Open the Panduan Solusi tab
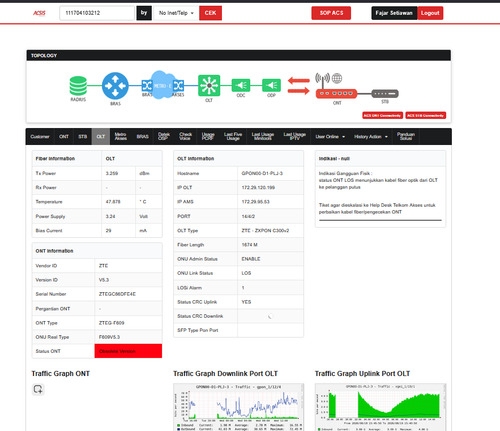The image size is (500, 431). (x=406, y=137)
